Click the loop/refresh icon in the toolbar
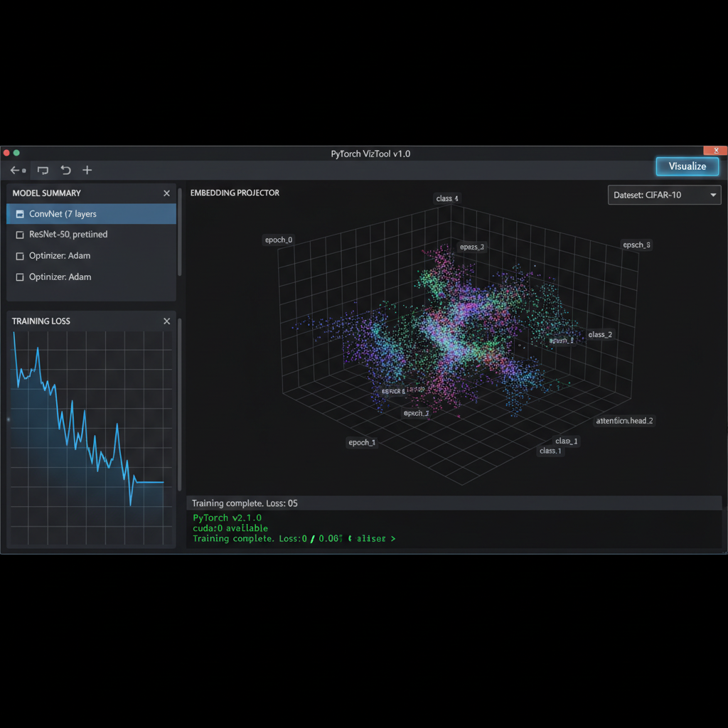This screenshot has height=728, width=728. 43,171
